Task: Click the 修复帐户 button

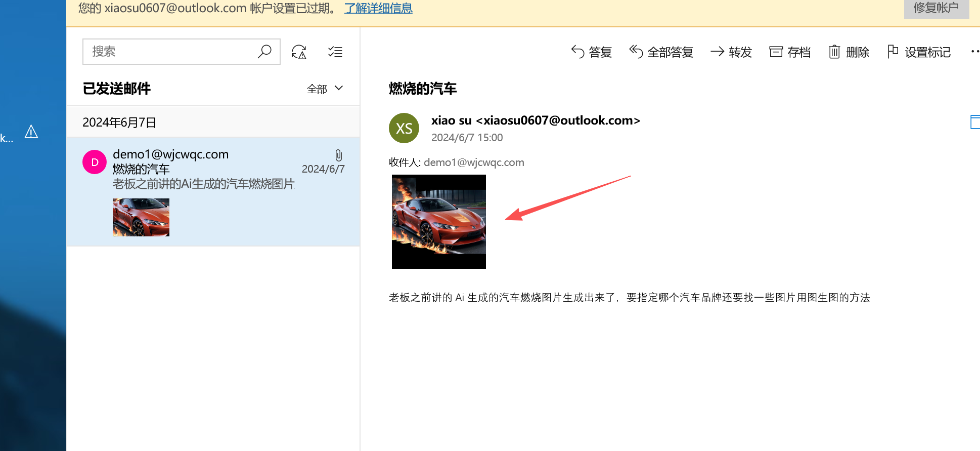Action: click(x=936, y=8)
